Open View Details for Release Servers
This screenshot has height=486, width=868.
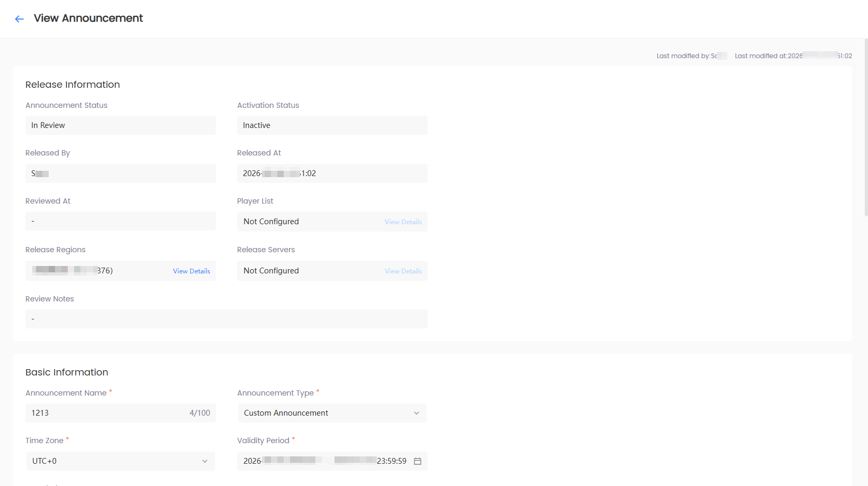(403, 271)
